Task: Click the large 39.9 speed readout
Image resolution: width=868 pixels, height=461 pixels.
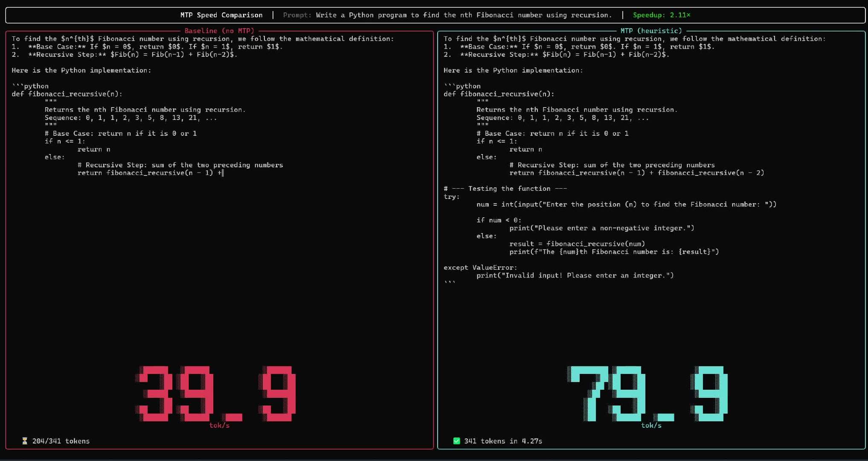Action: [215, 394]
